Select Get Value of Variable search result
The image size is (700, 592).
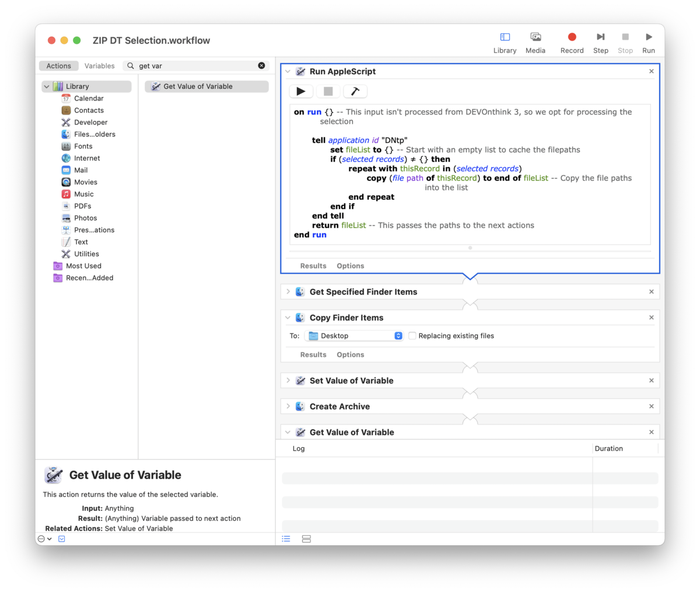coord(206,86)
